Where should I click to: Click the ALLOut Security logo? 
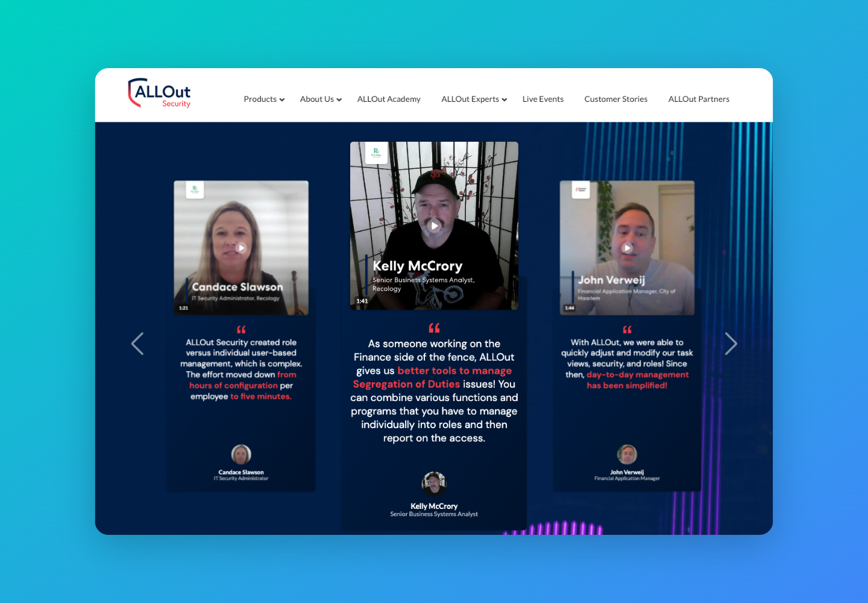(x=159, y=93)
